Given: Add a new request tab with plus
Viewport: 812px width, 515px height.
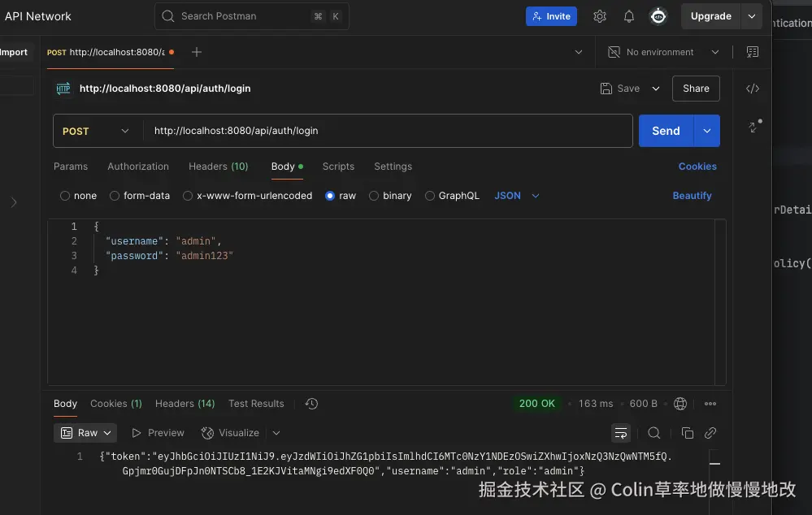Looking at the screenshot, I should [196, 52].
